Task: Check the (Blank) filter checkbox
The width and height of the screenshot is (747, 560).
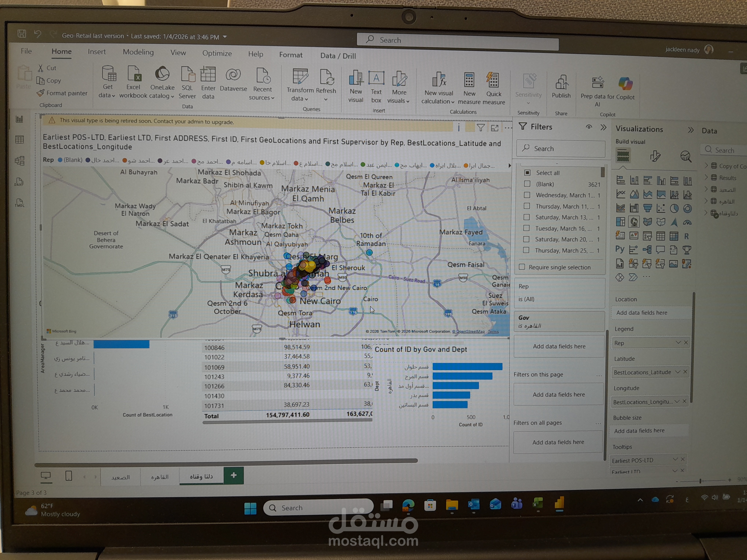Action: [527, 184]
